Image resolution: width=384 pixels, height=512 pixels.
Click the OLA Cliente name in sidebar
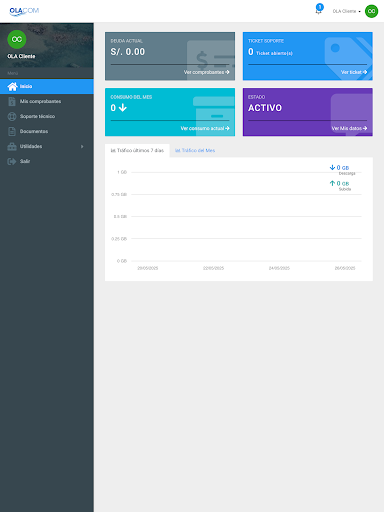21,56
